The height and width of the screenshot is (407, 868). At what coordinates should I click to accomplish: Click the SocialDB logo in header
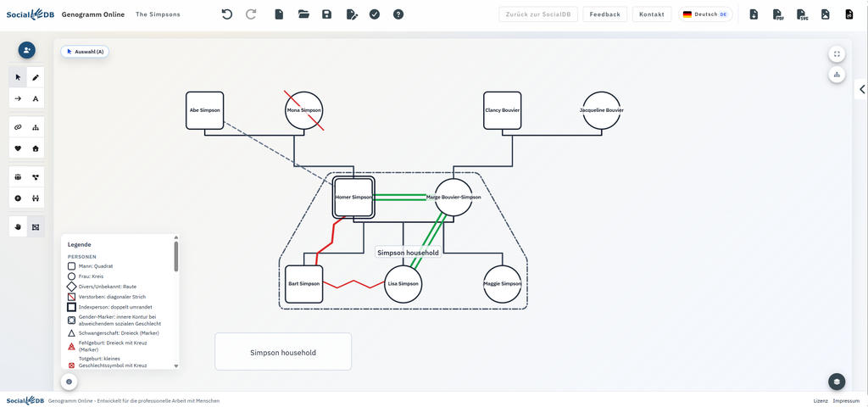pyautogui.click(x=31, y=14)
